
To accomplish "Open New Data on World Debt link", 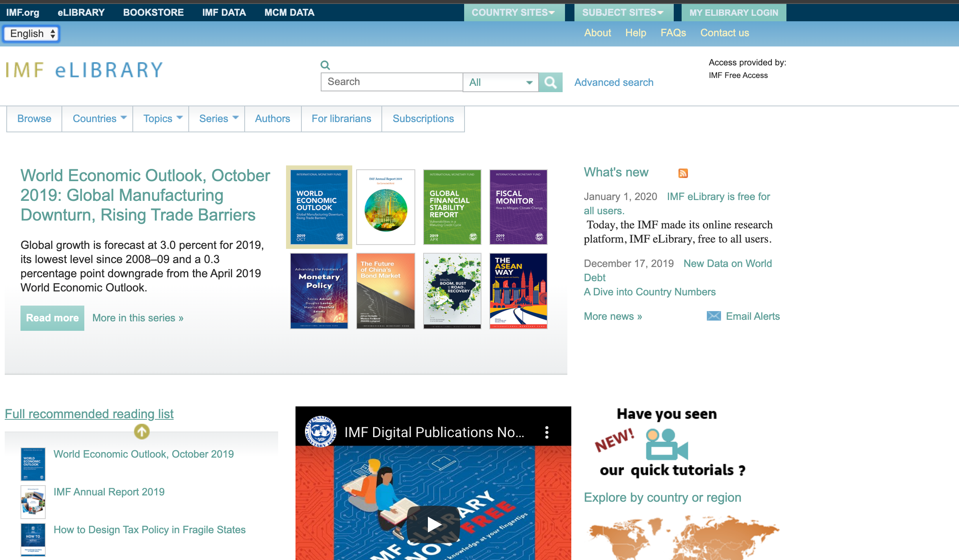I will [727, 263].
